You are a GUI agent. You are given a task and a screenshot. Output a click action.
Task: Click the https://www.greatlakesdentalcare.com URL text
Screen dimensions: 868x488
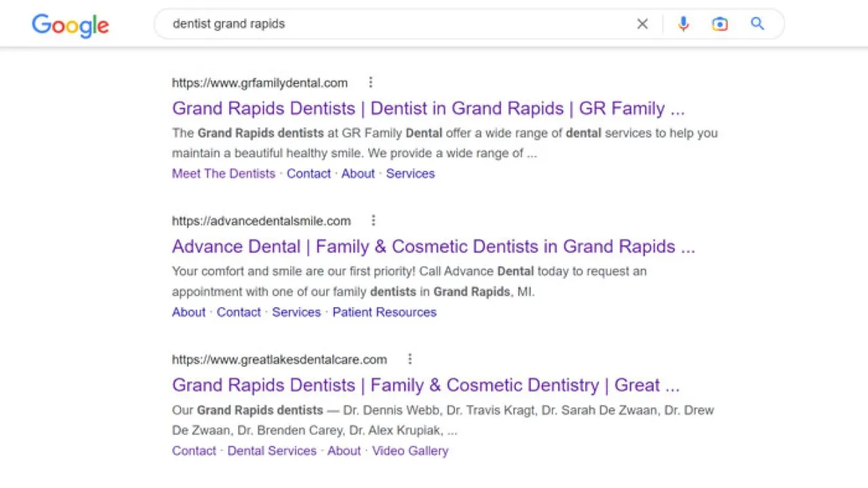click(x=279, y=359)
